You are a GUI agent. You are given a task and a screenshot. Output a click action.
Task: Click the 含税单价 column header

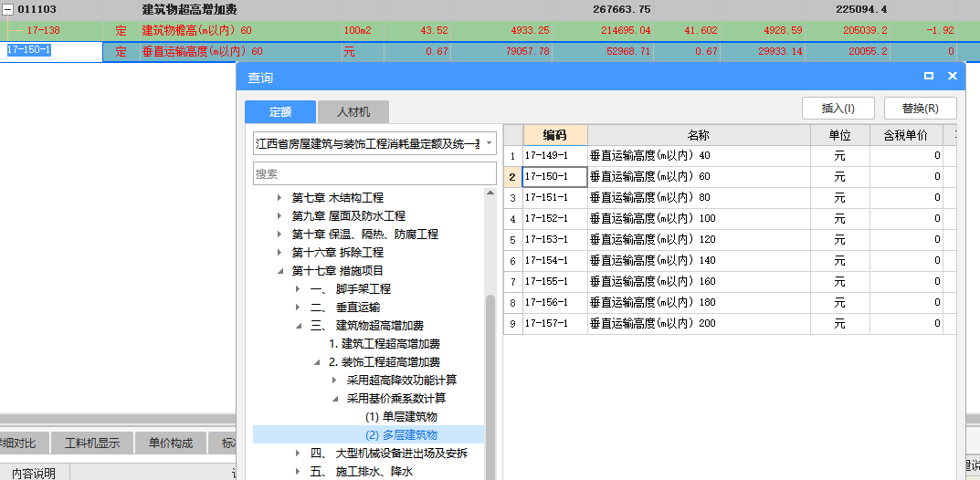[906, 135]
